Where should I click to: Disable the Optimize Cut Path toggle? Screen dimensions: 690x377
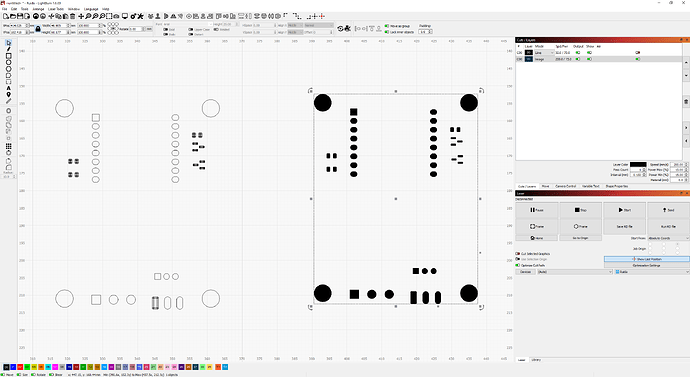pos(518,265)
